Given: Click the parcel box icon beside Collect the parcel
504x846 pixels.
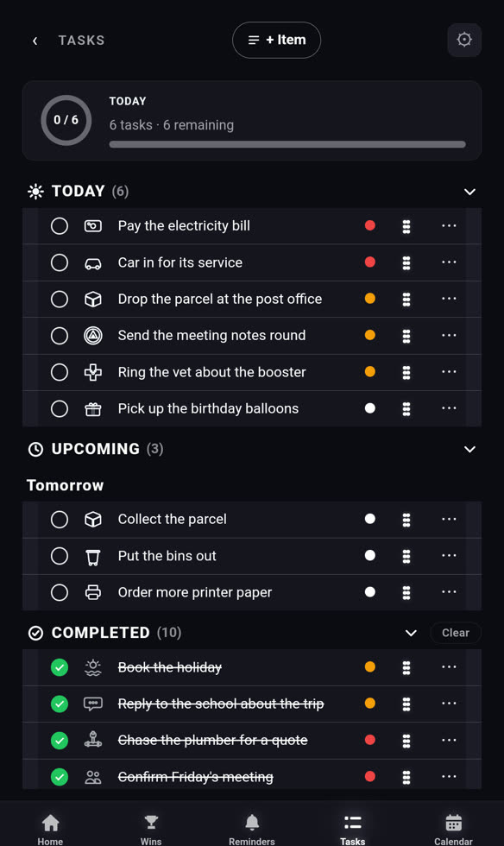Looking at the screenshot, I should (93, 519).
